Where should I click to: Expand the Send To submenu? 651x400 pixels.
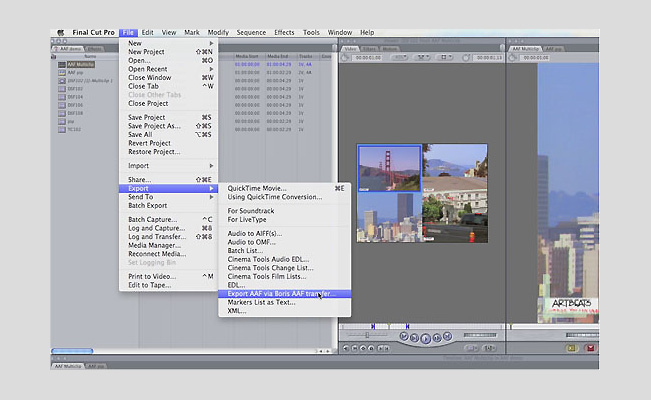tap(169, 197)
